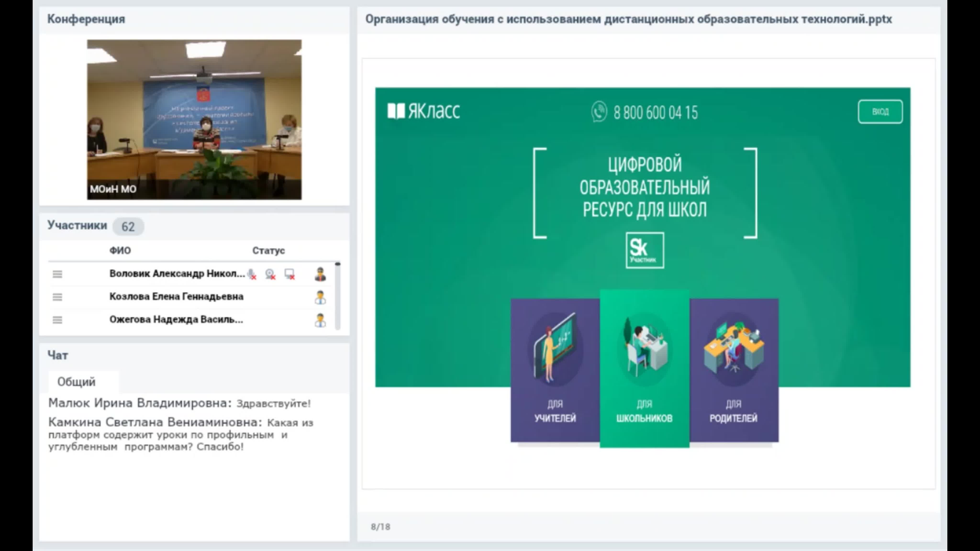
Task: Click the participant count badge 62
Action: click(x=128, y=227)
